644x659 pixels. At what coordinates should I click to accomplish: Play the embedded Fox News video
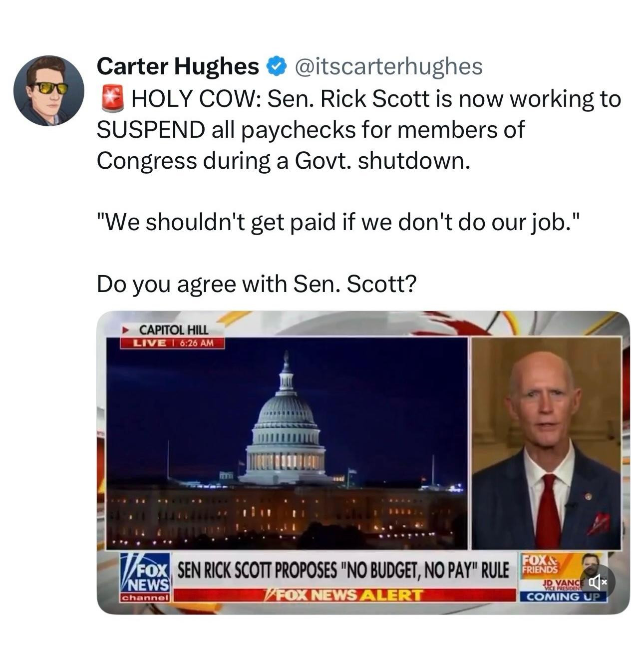363,462
